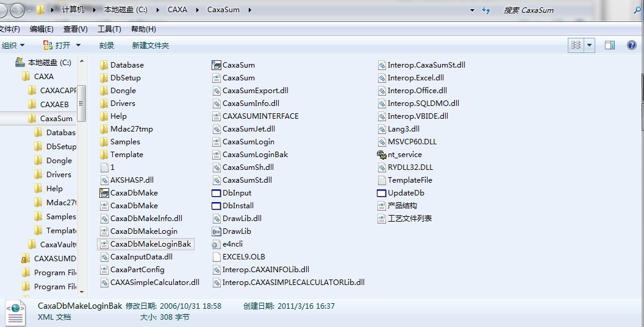This screenshot has width=644, height=327.
Task: Open the address bar history dropdown
Action: [x=472, y=10]
